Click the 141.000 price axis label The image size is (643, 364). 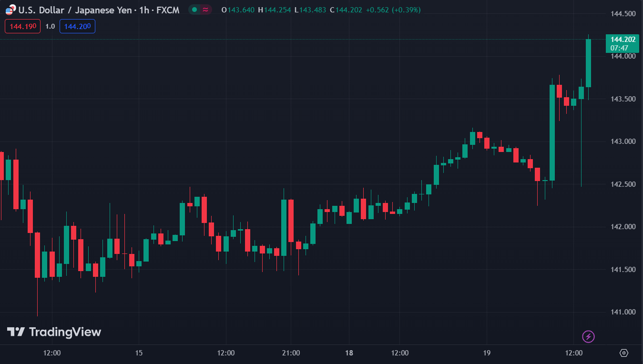click(623, 312)
